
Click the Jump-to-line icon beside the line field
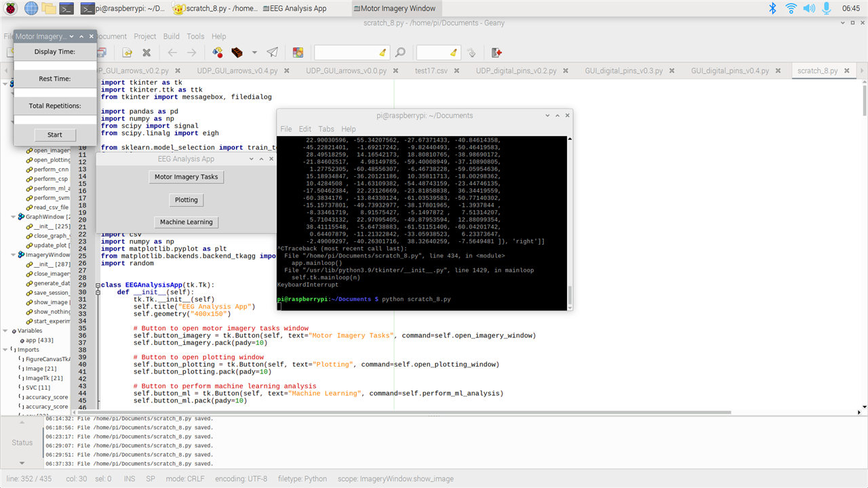point(471,52)
